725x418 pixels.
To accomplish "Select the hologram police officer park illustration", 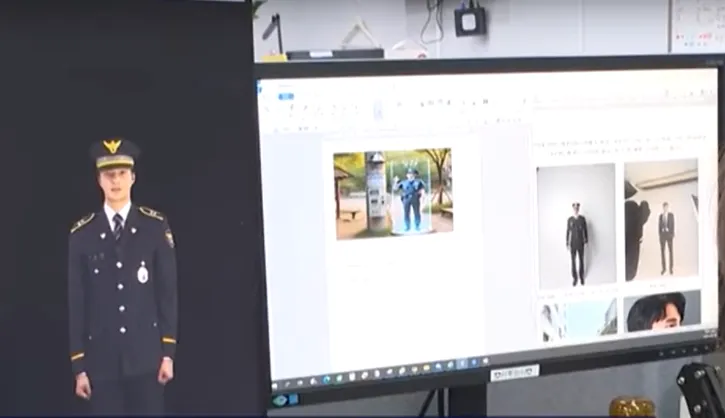I will point(392,193).
